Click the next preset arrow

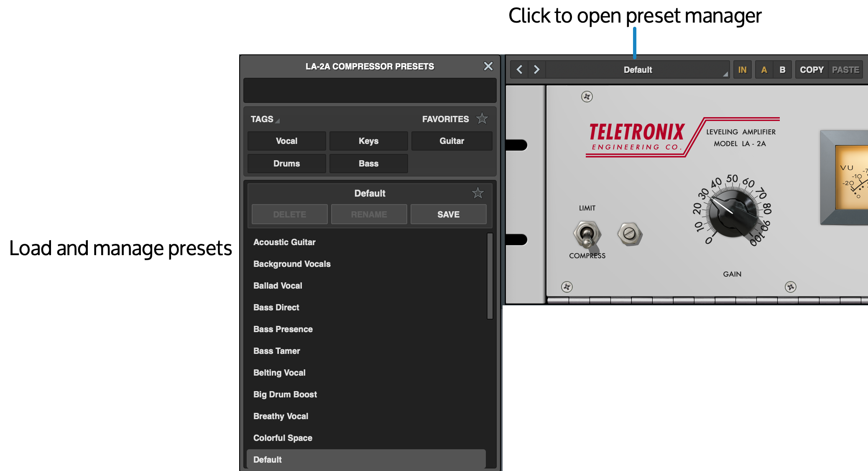[x=536, y=69]
